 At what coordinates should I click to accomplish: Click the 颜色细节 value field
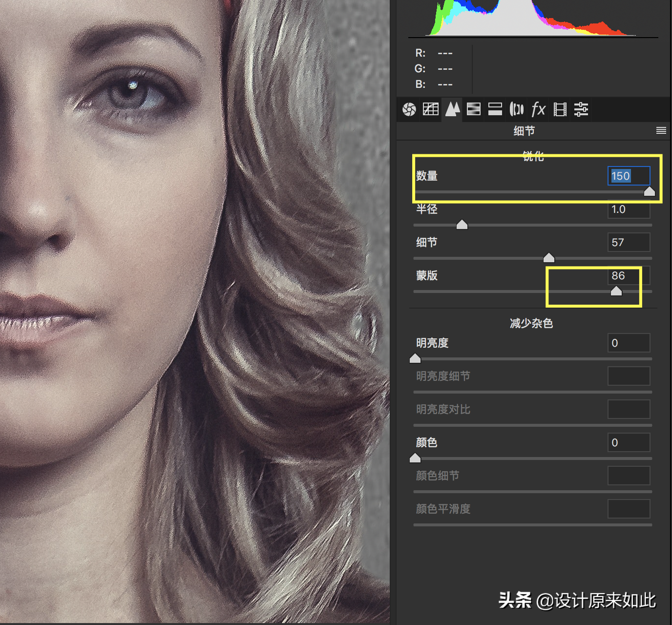click(x=629, y=476)
